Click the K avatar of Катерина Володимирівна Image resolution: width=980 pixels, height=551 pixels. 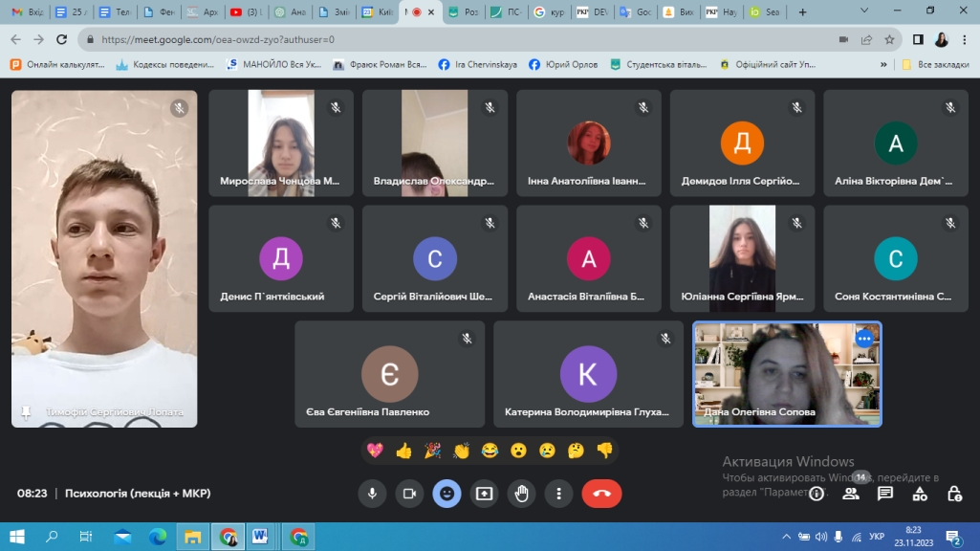coord(588,374)
